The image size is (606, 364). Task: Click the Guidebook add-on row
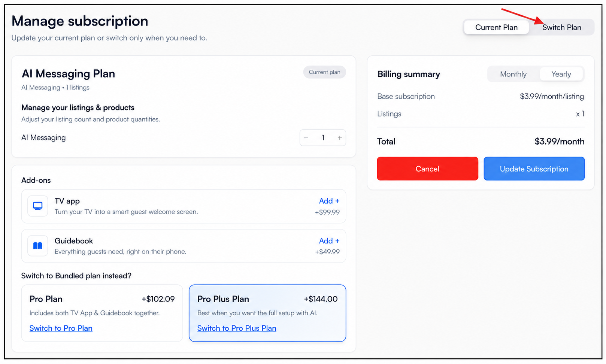click(184, 246)
